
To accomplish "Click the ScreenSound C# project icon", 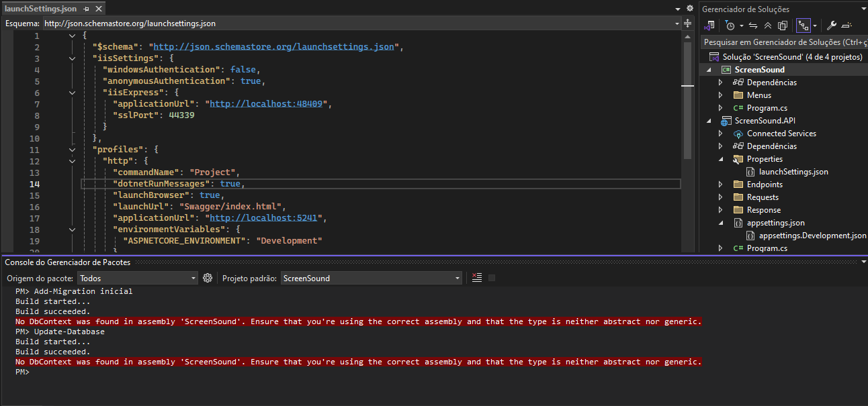I will pyautogui.click(x=726, y=70).
